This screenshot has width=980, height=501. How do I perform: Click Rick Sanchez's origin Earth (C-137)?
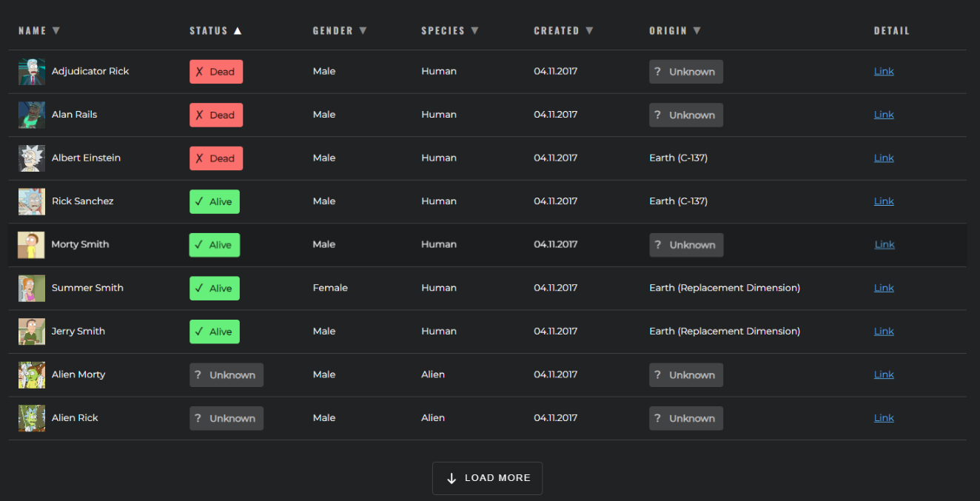(x=678, y=201)
